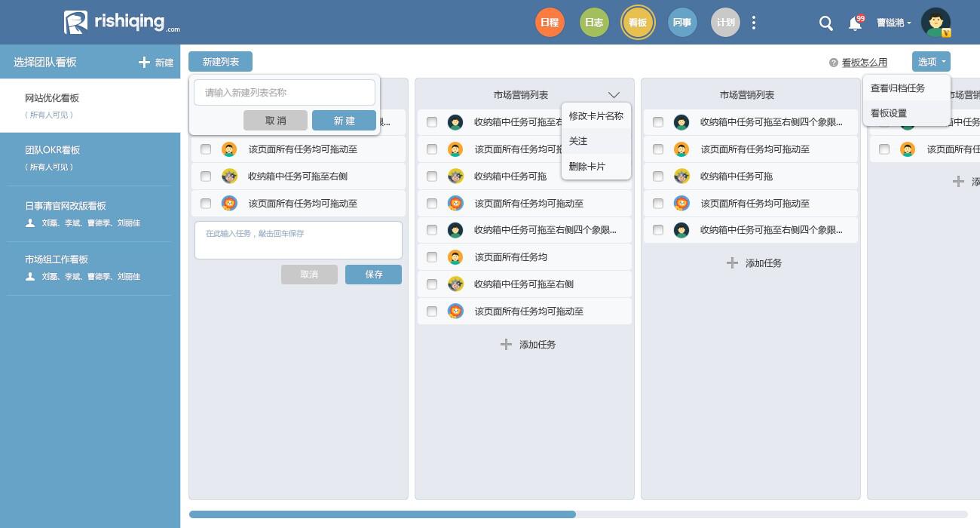Click 取消 below the task input
Image resolution: width=980 pixels, height=528 pixels.
309,275
